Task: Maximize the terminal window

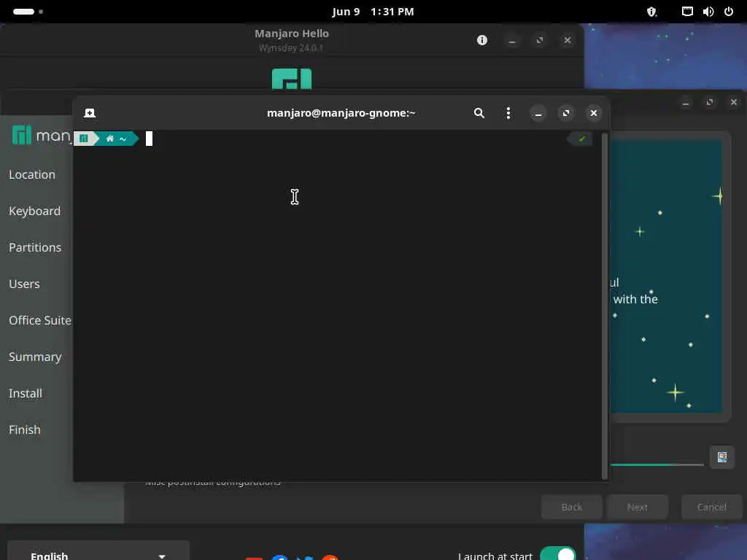Action: point(565,113)
